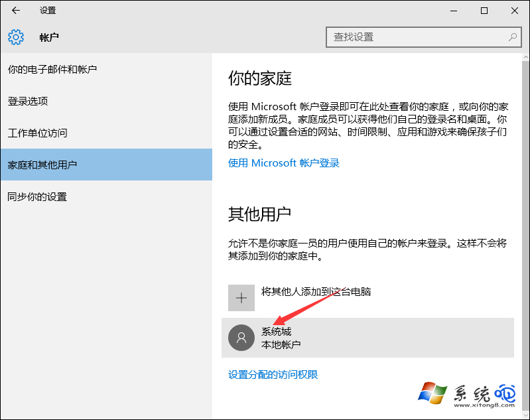Select 家庭和其他用户 sidebar item
This screenshot has width=530, height=420.
coord(42,165)
